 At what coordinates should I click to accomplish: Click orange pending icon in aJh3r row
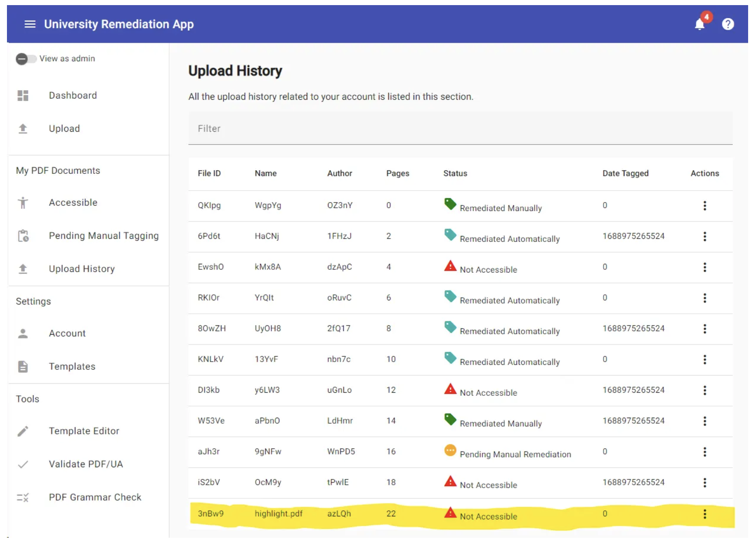point(450,450)
